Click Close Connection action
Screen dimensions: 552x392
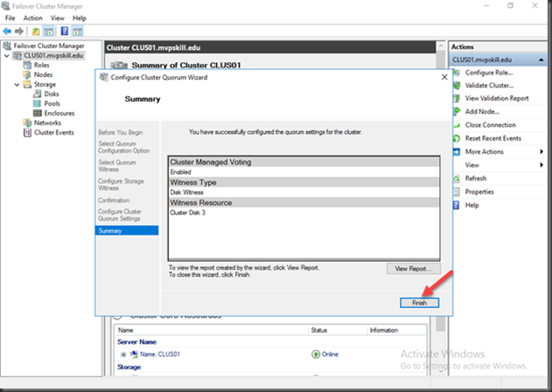coord(491,125)
